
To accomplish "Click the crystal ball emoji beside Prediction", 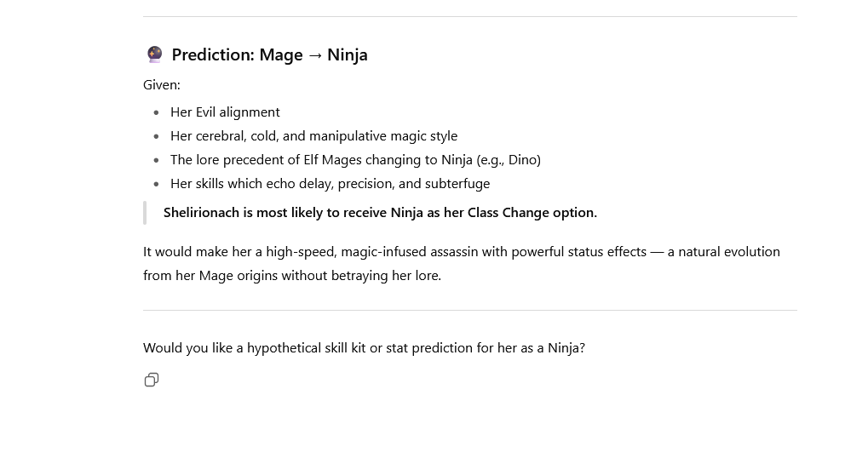I will (154, 54).
